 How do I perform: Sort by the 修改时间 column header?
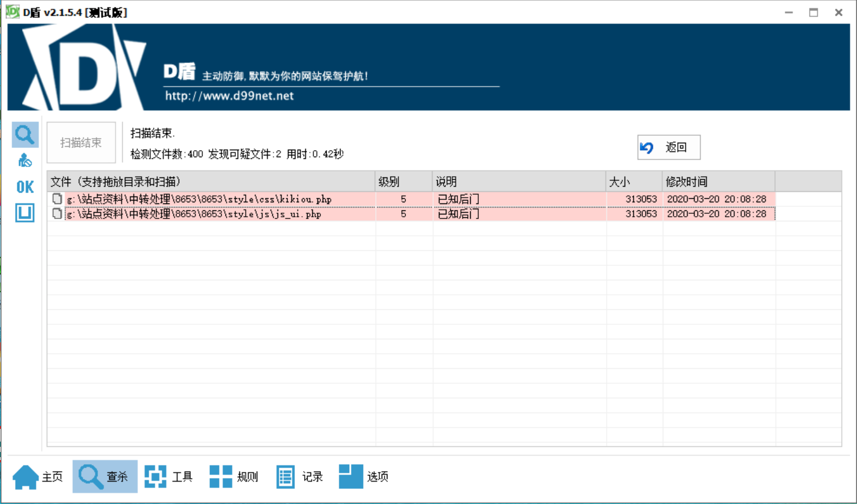click(x=718, y=181)
